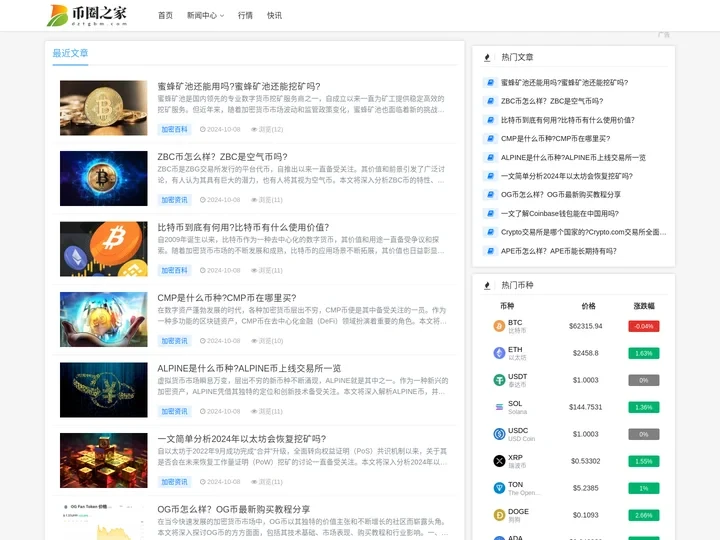The image size is (720, 540).
Task: Open thumbnail of ALPINE是什么币种 article
Action: tap(104, 390)
